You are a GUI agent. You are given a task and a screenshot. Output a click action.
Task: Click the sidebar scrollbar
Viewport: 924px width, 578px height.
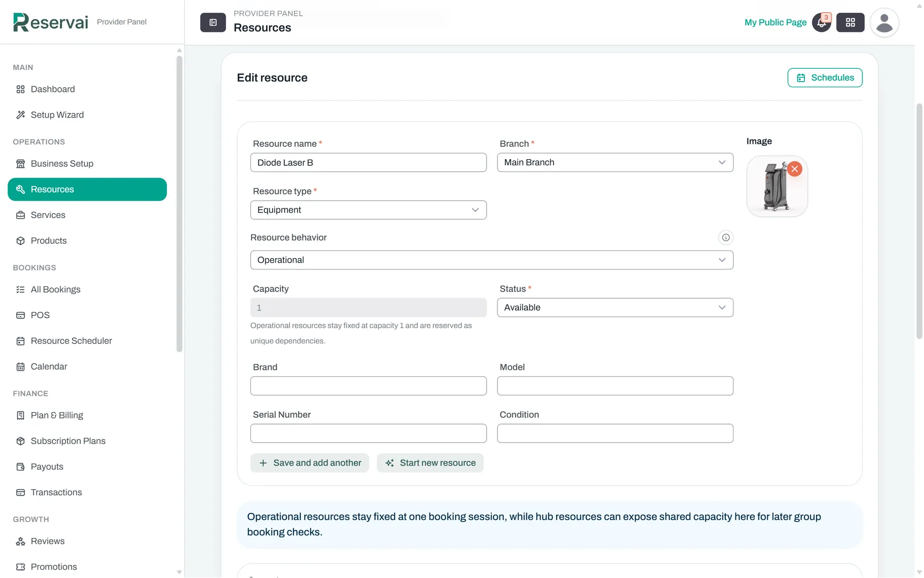(179, 204)
